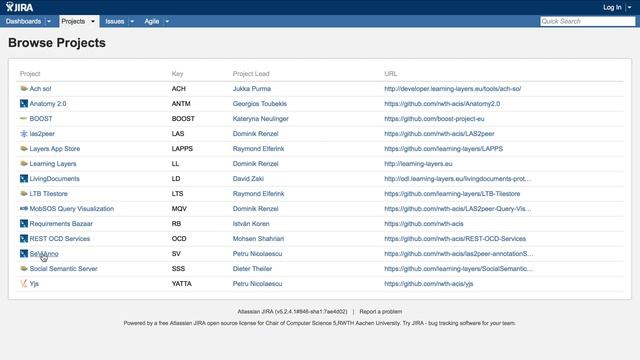Open the Ach so! developer URL
The image size is (640, 360).
tap(452, 89)
